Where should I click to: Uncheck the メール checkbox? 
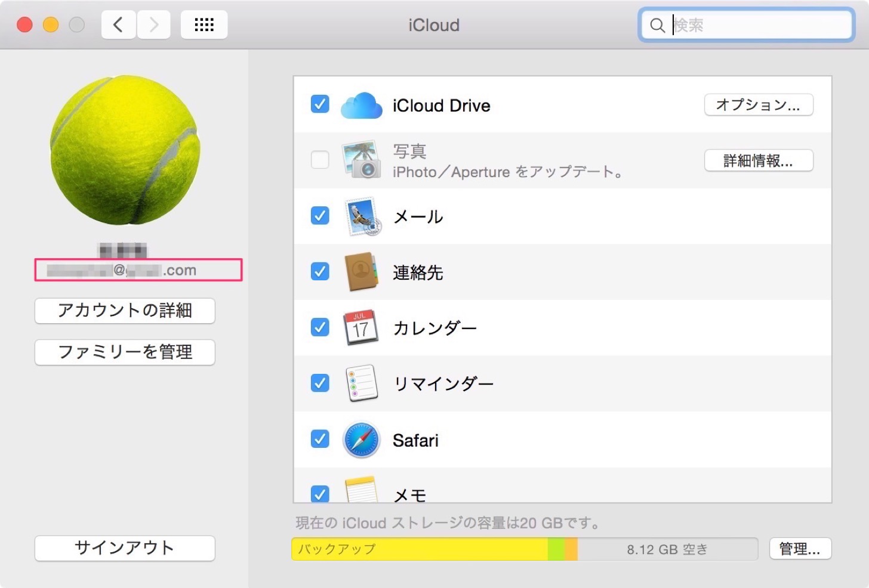point(320,215)
